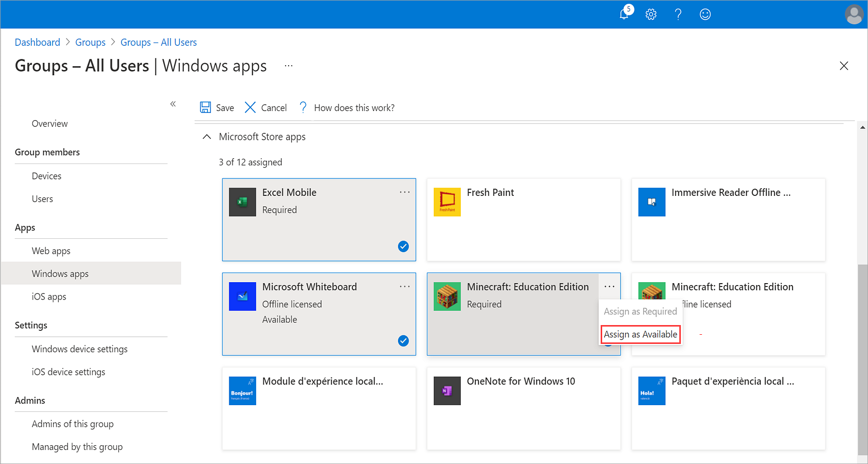Open the Microsoft Whiteboard card ellipsis menu
This screenshot has height=464, width=868.
404,287
